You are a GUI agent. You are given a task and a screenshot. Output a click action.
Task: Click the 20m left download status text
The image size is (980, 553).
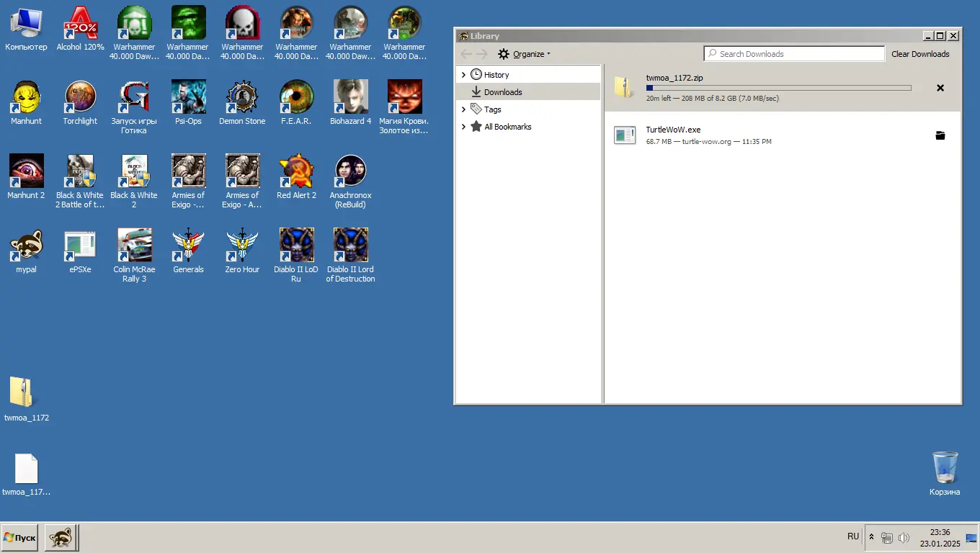click(x=713, y=99)
